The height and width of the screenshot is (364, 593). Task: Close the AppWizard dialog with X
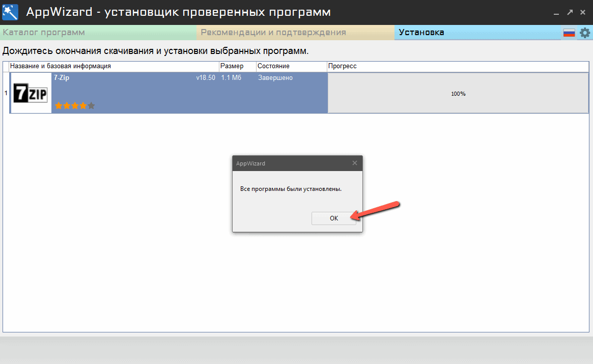(x=355, y=163)
